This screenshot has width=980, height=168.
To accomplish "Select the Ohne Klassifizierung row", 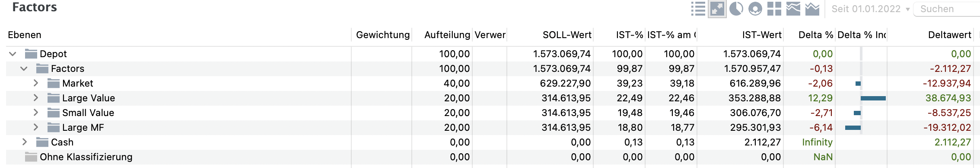I will point(490,157).
